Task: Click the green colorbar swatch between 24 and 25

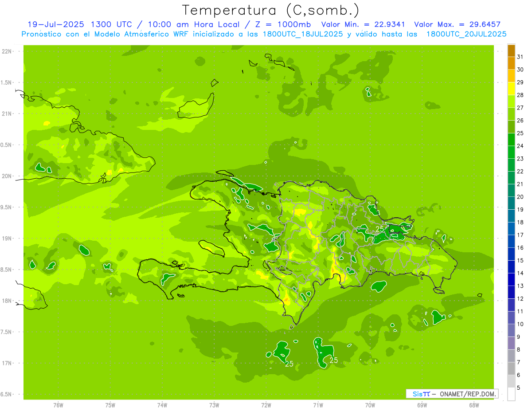Action: point(511,140)
